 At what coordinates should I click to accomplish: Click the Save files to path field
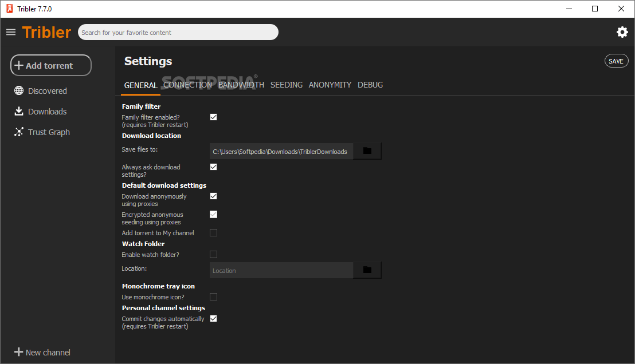(x=281, y=151)
